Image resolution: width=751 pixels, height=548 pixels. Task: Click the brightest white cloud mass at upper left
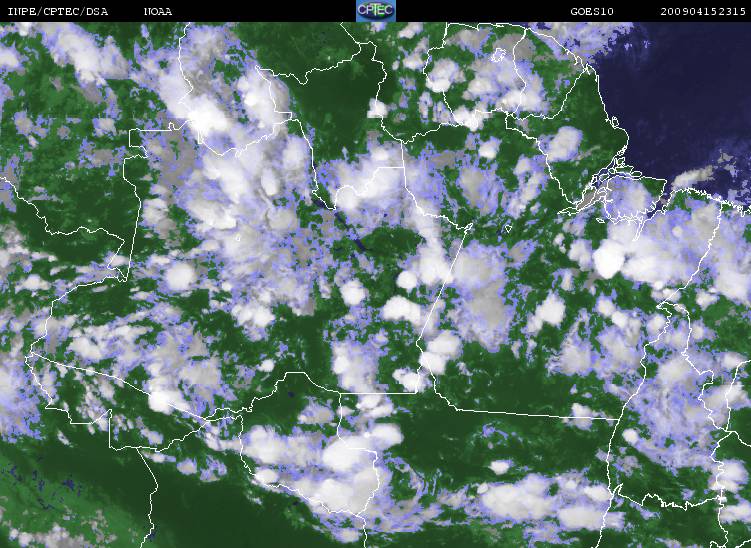212,118
